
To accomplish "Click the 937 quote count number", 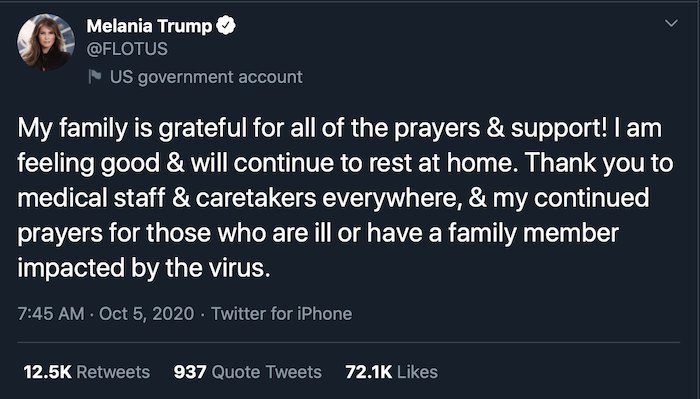I will pos(190,372).
